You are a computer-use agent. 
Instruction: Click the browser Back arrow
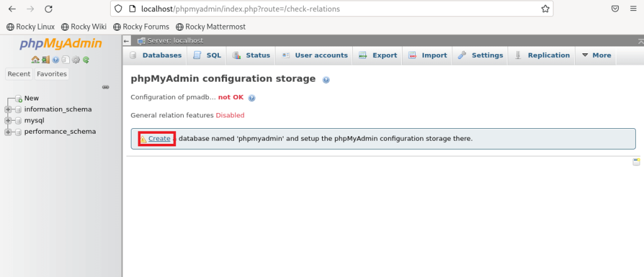[x=13, y=9]
